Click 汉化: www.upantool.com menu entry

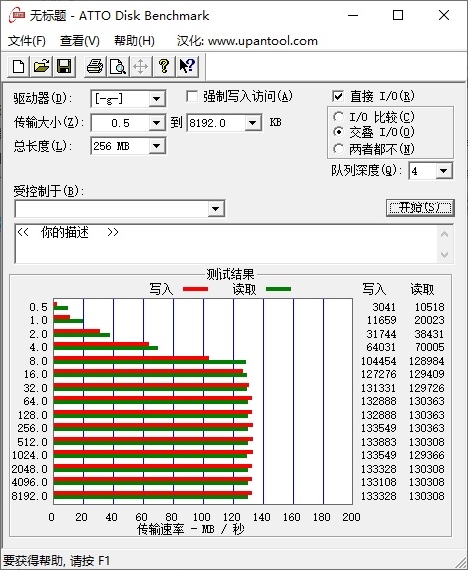coord(247,41)
